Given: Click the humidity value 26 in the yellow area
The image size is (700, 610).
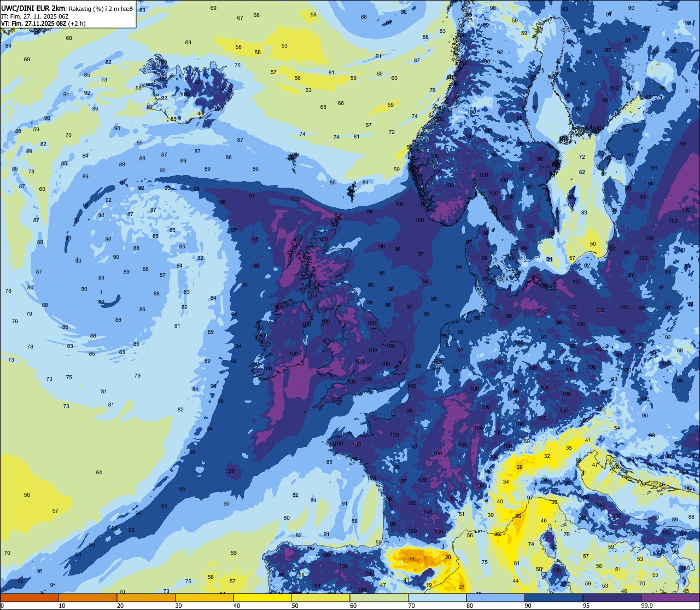Looking at the screenshot, I should pyautogui.click(x=517, y=516).
